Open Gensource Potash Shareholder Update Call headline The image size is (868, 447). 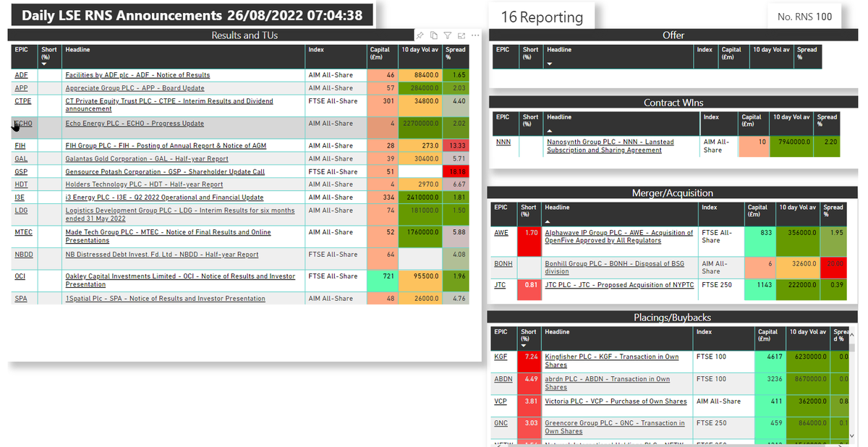point(165,172)
